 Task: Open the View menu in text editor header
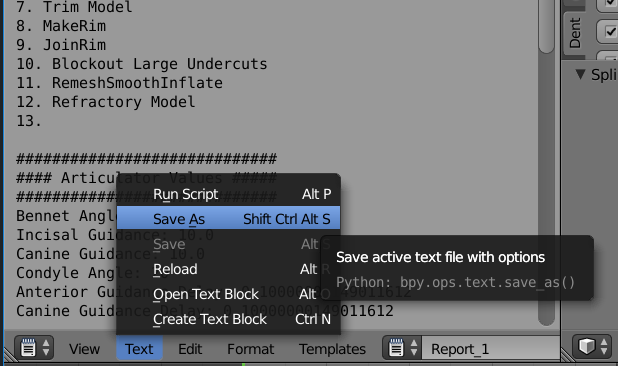pos(84,349)
